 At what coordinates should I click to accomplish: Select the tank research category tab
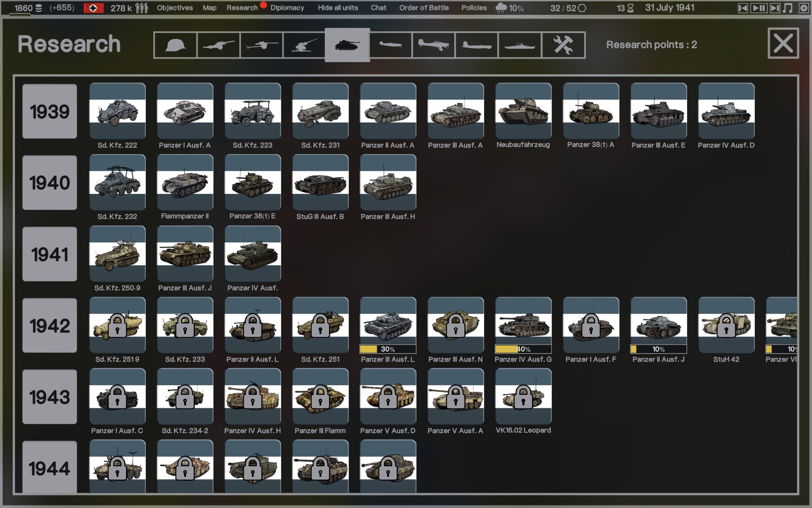pyautogui.click(x=347, y=45)
